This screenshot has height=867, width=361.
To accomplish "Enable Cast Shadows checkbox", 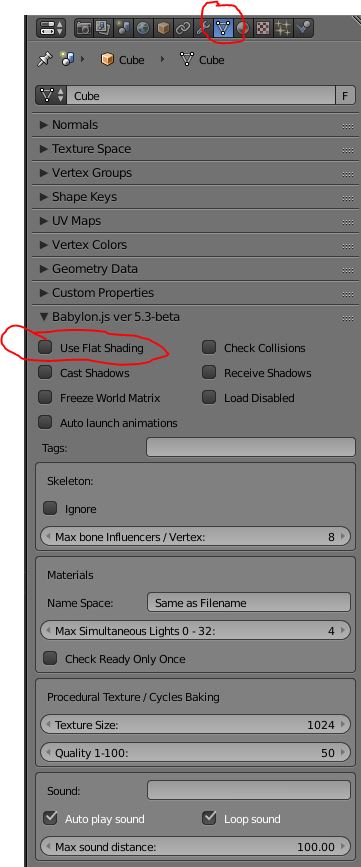I will (45, 373).
